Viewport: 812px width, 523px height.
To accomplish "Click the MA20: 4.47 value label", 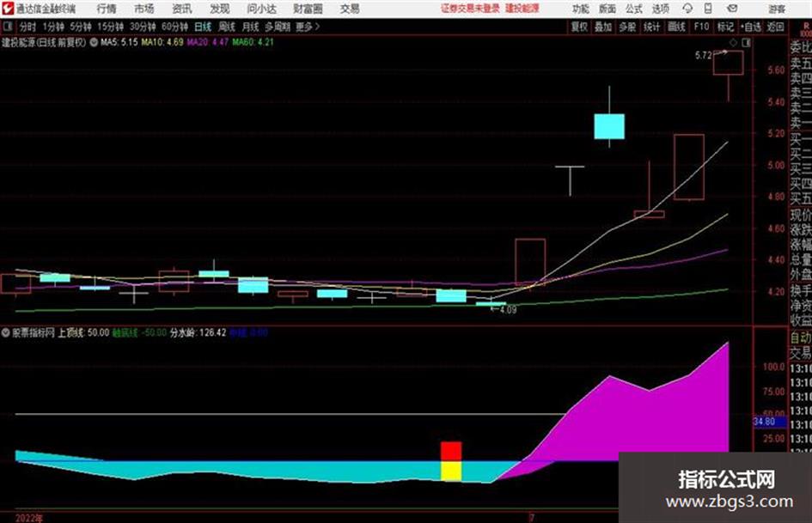I will click(x=208, y=42).
